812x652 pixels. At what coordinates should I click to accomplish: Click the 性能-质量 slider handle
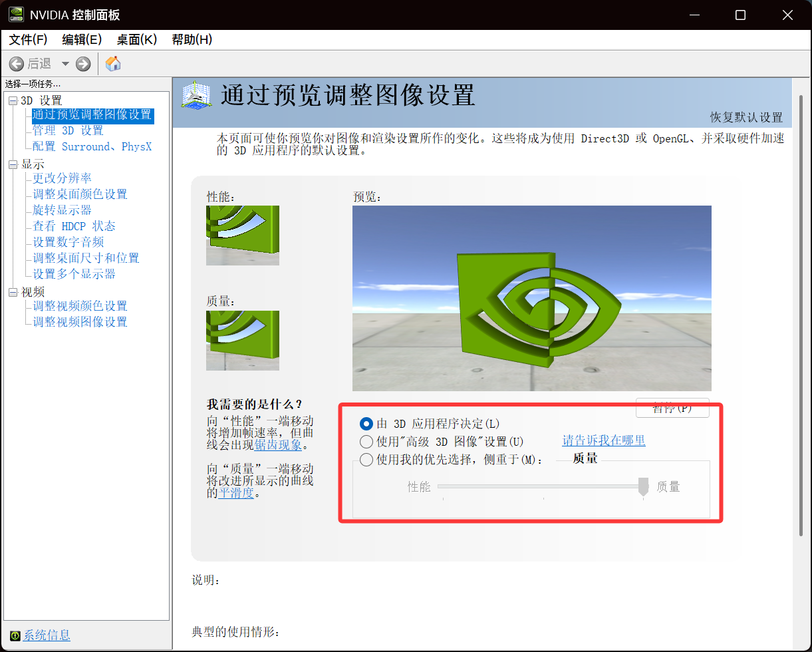click(643, 486)
